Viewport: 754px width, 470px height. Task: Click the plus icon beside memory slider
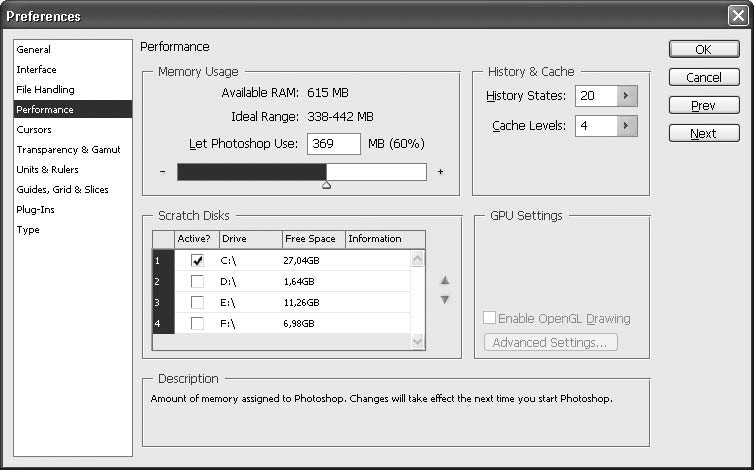tap(440, 172)
